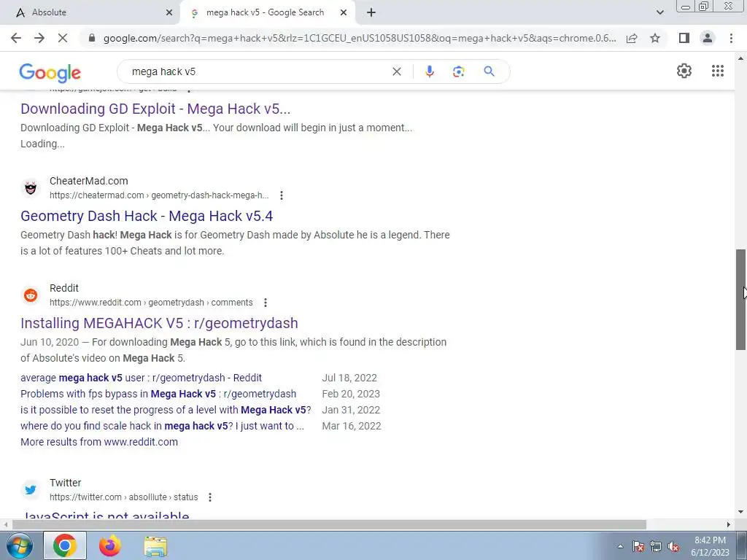Open more options for the Reddit result
747x560 pixels.
pos(266,303)
